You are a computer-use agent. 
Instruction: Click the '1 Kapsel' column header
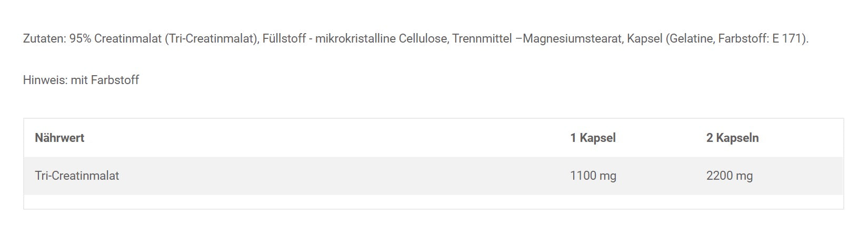click(x=593, y=138)
